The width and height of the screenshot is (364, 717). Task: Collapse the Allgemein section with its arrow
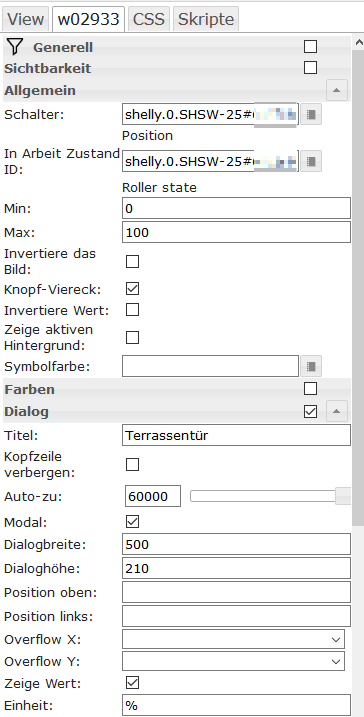point(337,90)
